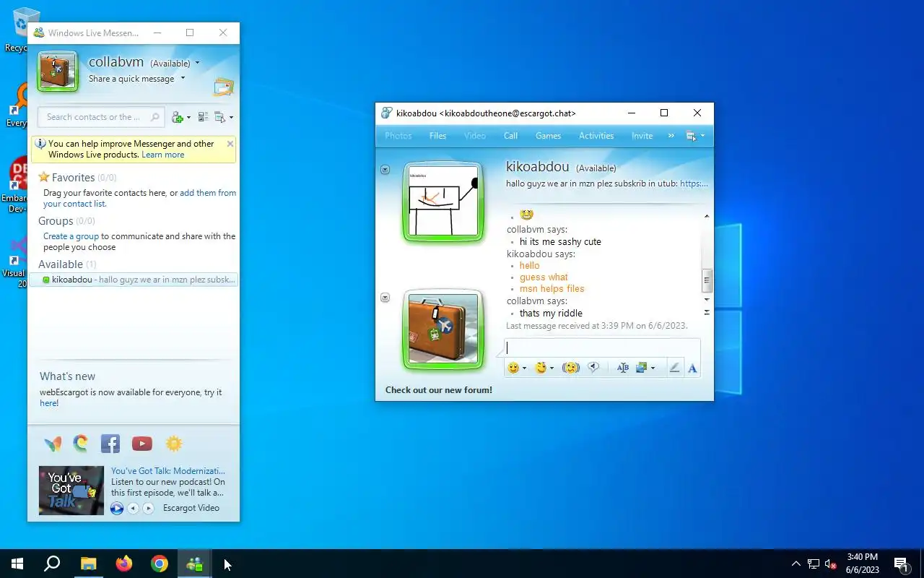Click the Favorites star icon
924x578 pixels.
tap(44, 177)
